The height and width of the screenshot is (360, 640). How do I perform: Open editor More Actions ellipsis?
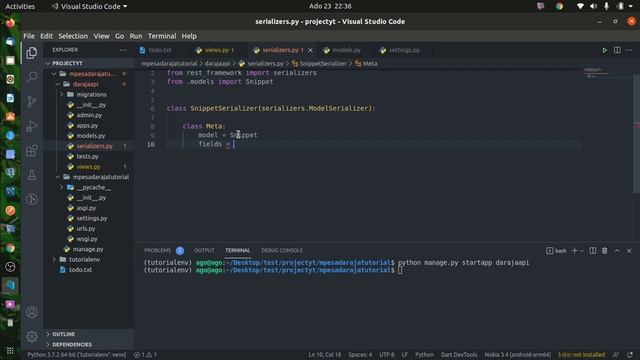(x=629, y=50)
